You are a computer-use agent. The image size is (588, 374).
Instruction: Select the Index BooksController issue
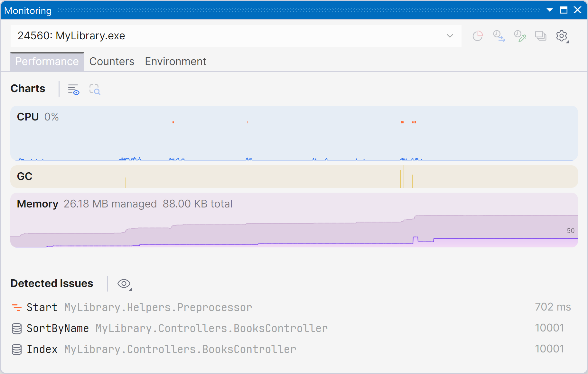(161, 349)
